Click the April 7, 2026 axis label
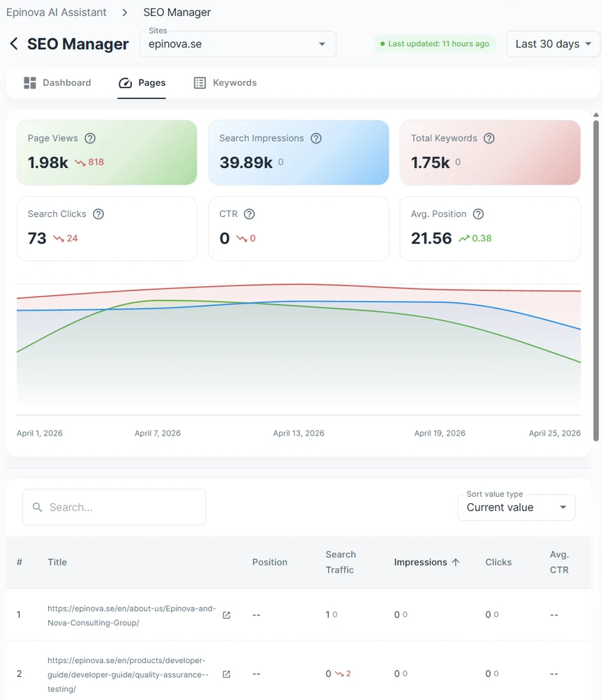 click(158, 433)
